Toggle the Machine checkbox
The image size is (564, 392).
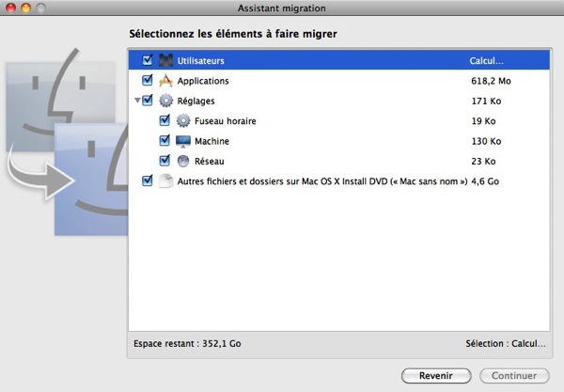click(x=165, y=141)
